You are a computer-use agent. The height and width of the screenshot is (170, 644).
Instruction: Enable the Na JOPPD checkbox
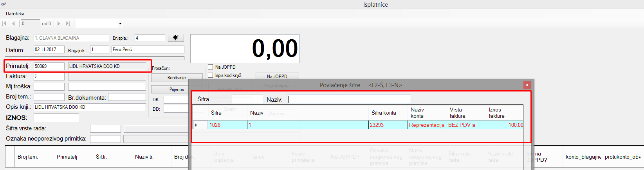tap(211, 67)
